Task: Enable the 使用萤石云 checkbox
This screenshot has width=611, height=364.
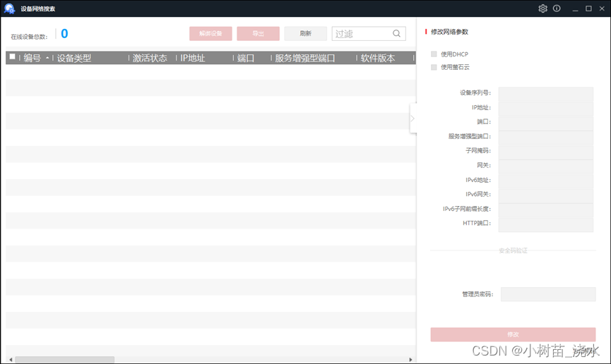Action: pyautogui.click(x=434, y=67)
